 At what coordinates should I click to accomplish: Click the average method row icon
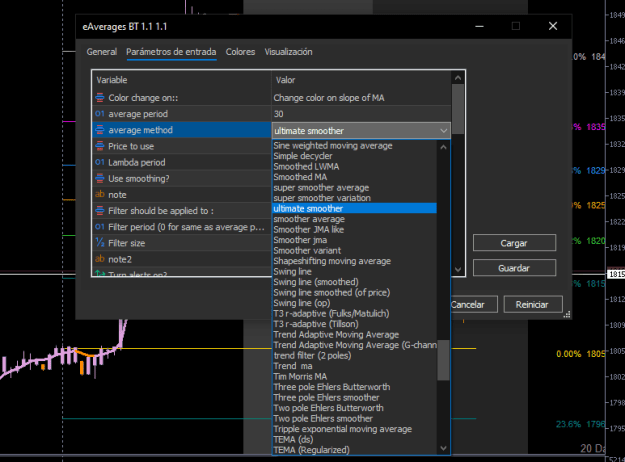100,130
